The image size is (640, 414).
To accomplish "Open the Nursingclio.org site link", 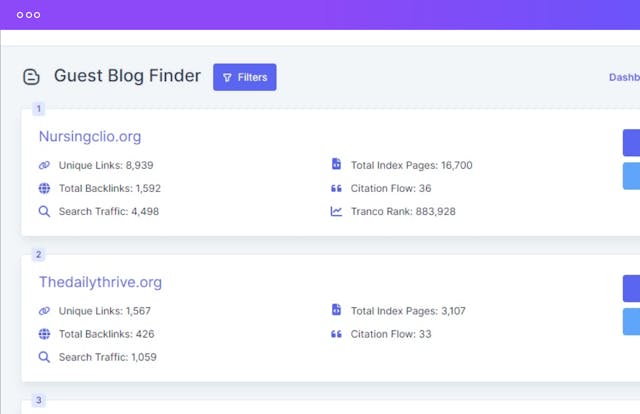I will [90, 136].
